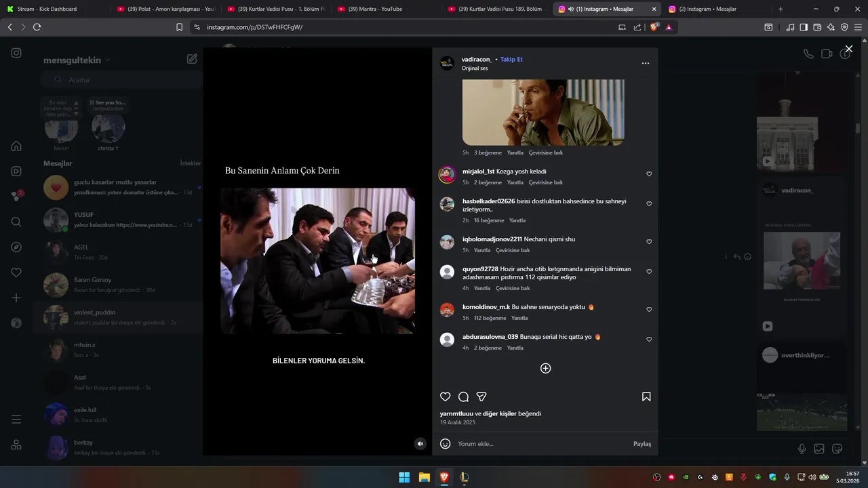Open vadiracon_ profile name link
Screen dimensions: 868x488
click(477, 60)
